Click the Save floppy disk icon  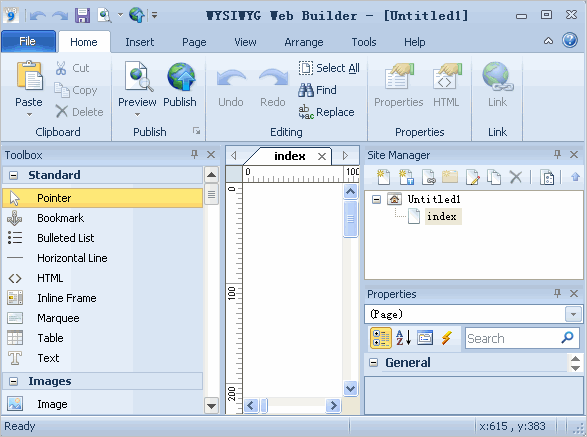pos(82,15)
